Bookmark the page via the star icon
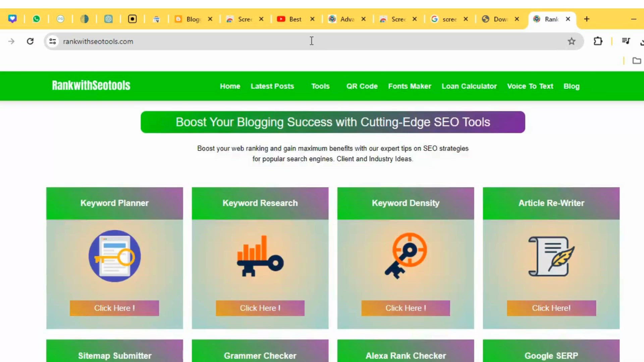Viewport: 644px width, 362px height. (572, 41)
